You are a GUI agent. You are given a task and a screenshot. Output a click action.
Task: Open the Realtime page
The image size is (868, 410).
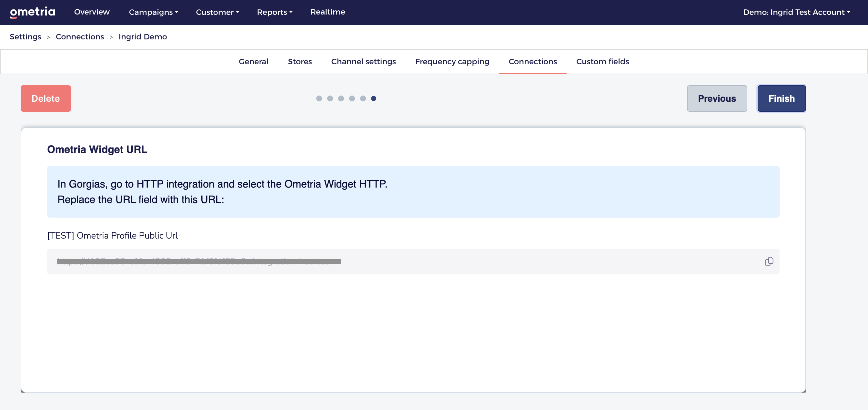pos(328,12)
